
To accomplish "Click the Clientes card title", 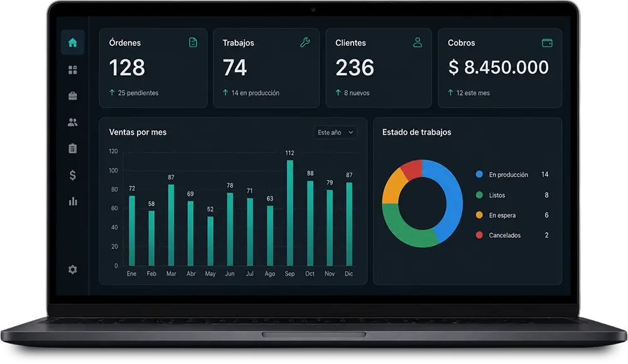I will click(350, 43).
